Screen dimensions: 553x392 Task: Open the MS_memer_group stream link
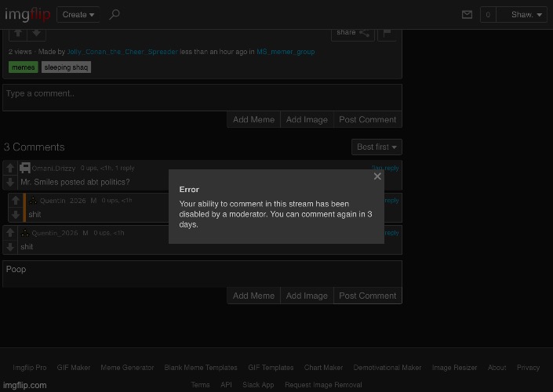coord(286,52)
